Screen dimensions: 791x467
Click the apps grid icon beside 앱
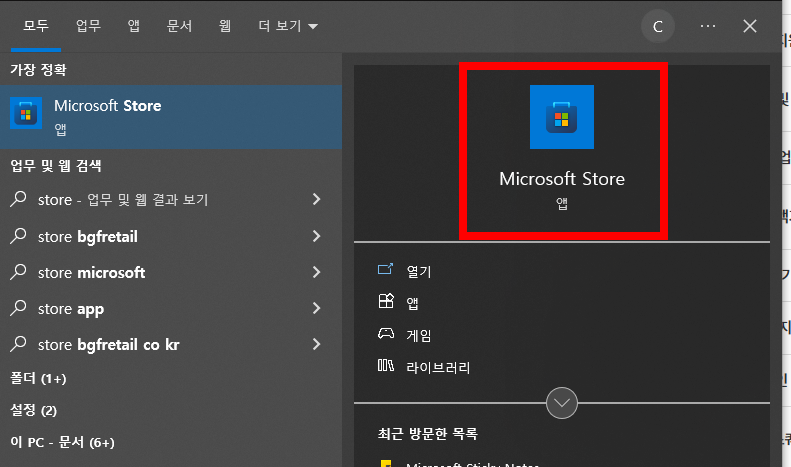pyautogui.click(x=386, y=301)
